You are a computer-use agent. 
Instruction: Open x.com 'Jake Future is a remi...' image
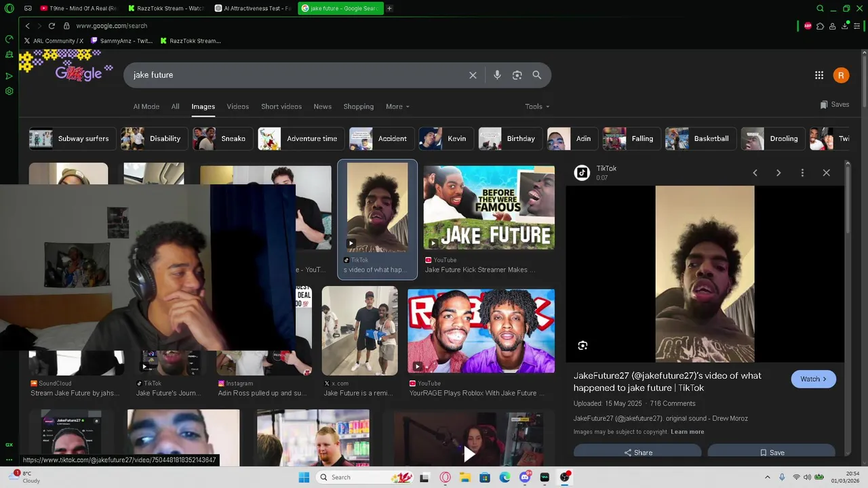[359, 331]
